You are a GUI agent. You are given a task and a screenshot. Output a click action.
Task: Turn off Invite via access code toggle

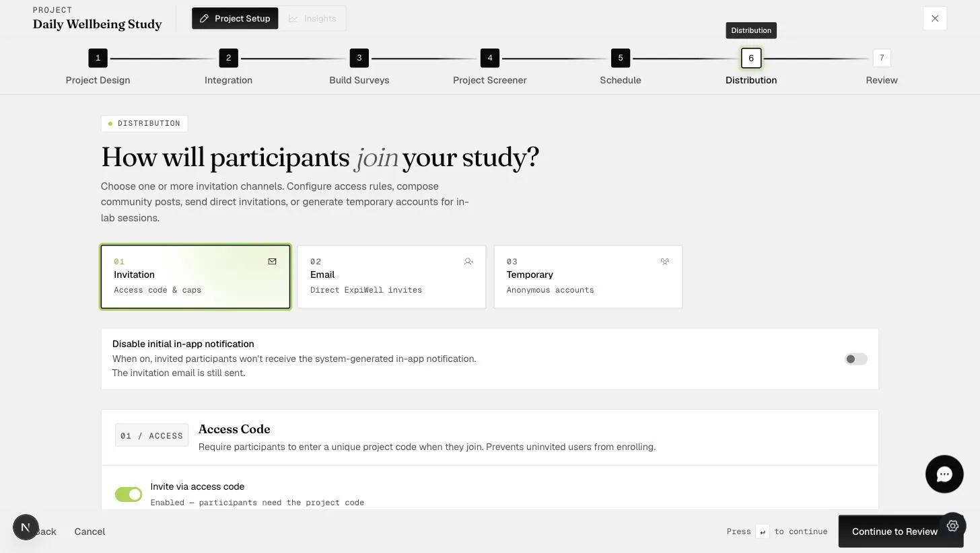(x=129, y=494)
